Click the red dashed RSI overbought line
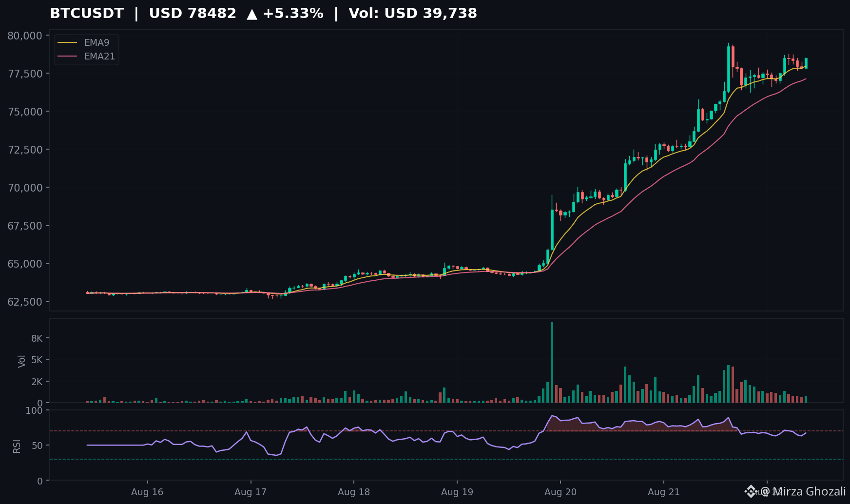Screen dimensions: 850x504 tap(446, 431)
